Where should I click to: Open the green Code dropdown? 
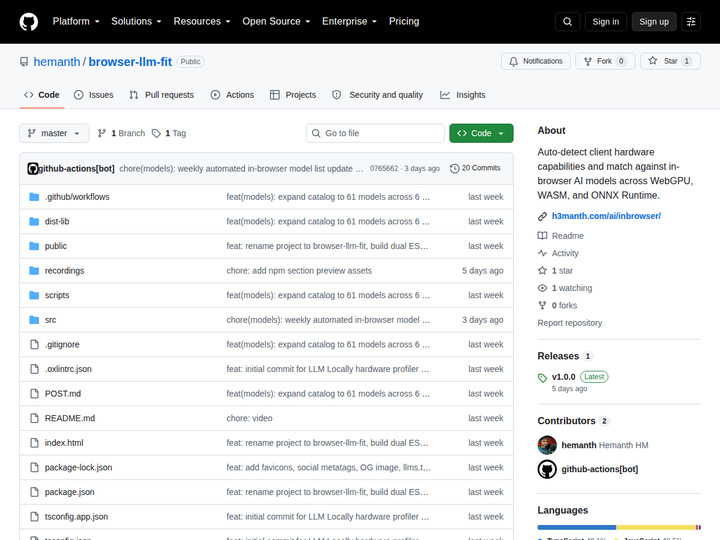(481, 133)
